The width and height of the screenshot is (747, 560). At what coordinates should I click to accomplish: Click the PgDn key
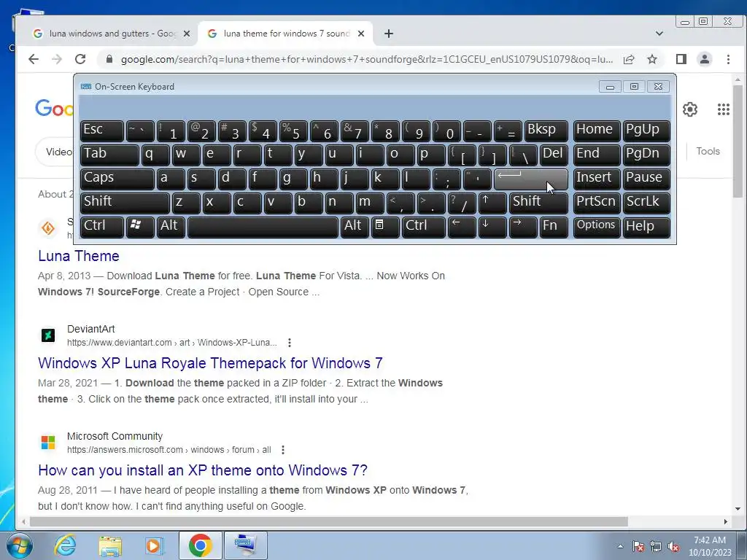[646, 155]
